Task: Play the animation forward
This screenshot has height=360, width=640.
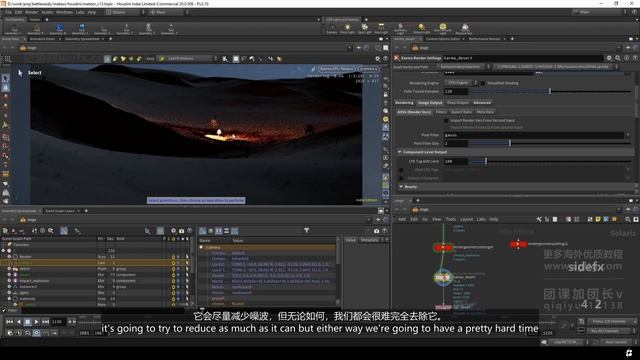Action: [x=36, y=322]
